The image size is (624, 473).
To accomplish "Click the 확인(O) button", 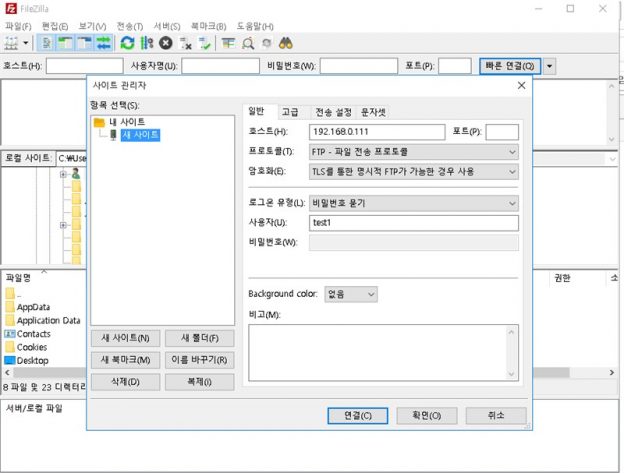I will (x=427, y=416).
